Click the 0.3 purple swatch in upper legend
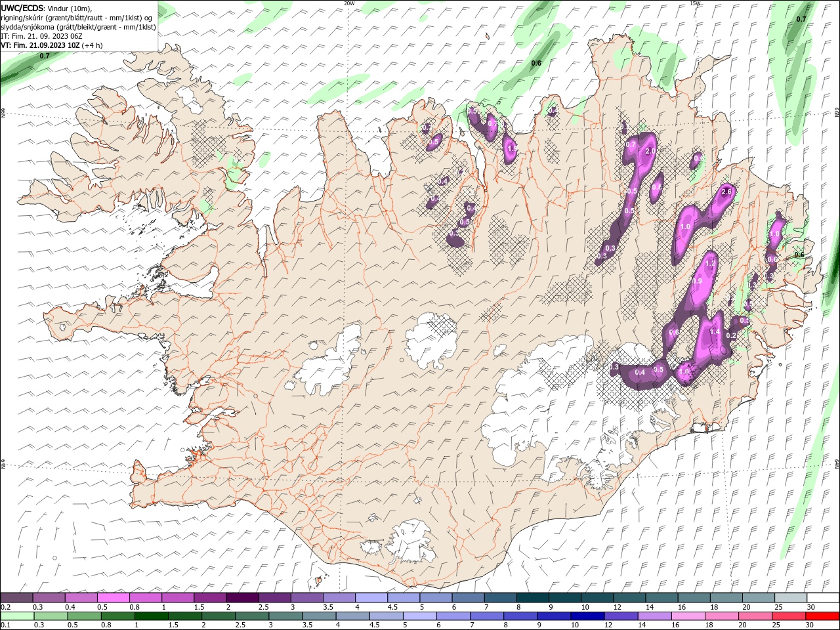This screenshot has width=840, height=630. point(49,598)
